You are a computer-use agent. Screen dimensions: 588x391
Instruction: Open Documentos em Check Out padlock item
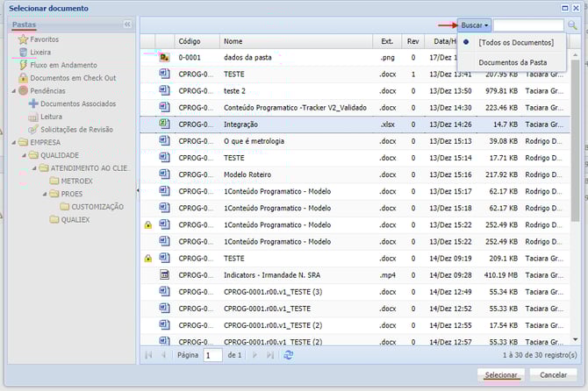(x=23, y=78)
